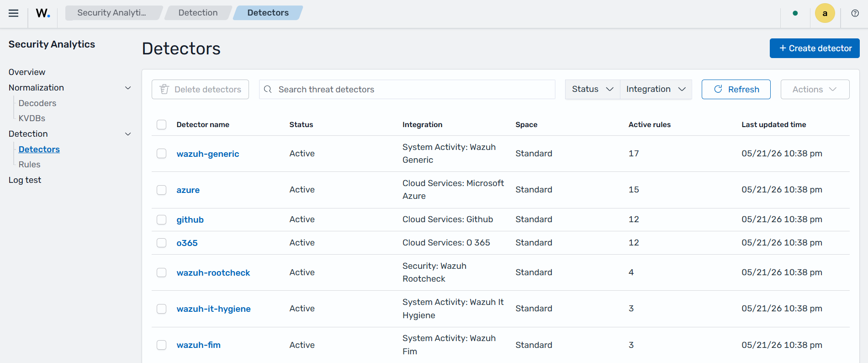The width and height of the screenshot is (868, 363).
Task: Select the wazuh-generic detector checkbox
Action: point(162,154)
